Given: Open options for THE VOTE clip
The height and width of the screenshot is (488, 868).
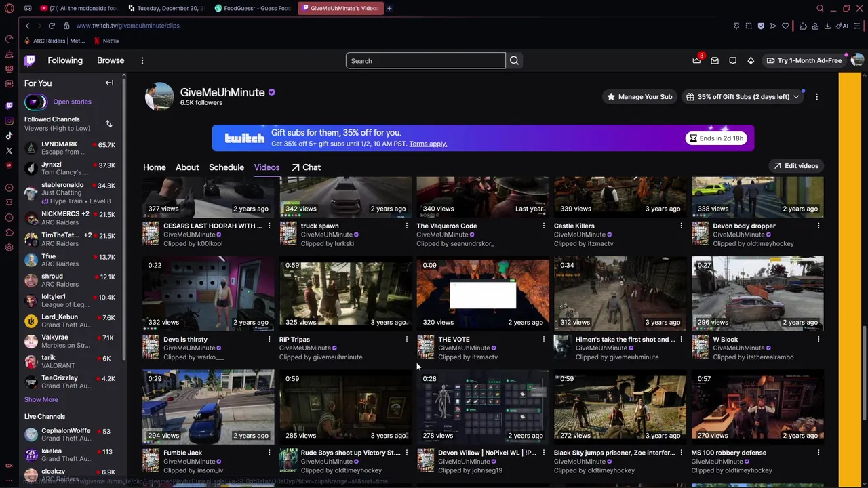Looking at the screenshot, I should (543, 339).
